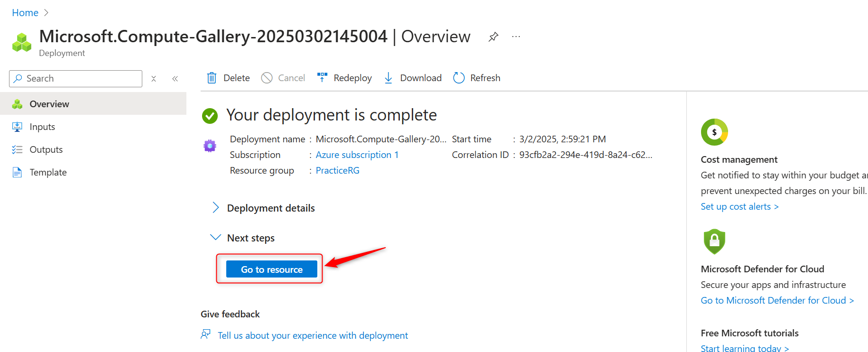
Task: Click Redeploy in the command bar
Action: 352,78
